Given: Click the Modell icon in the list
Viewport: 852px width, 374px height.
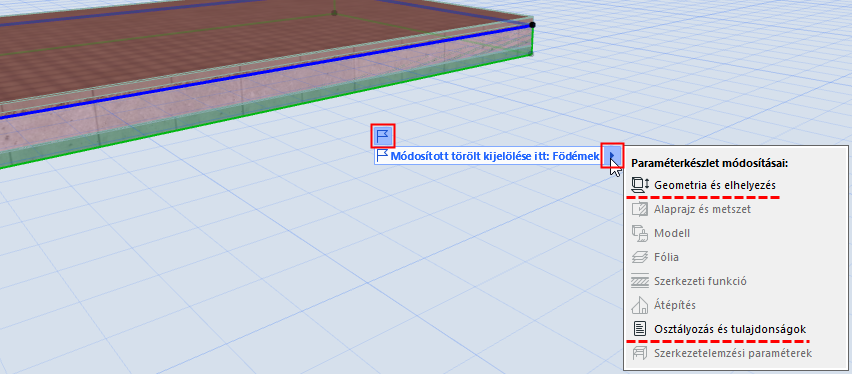Looking at the screenshot, I should pos(640,233).
